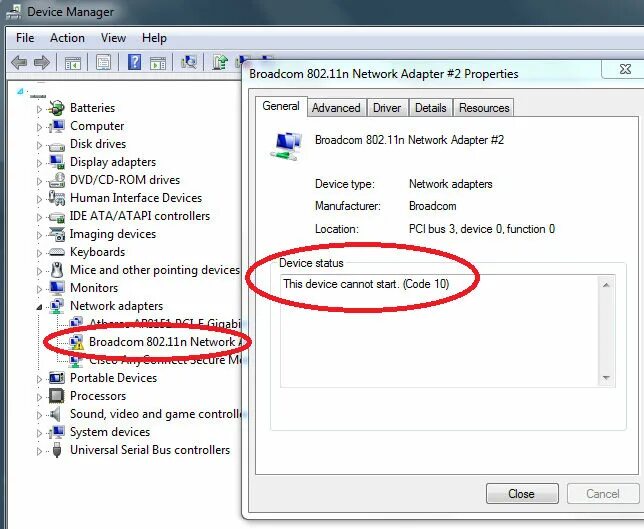The height and width of the screenshot is (529, 644).
Task: Select the Portable Devices icon
Action: coord(56,378)
